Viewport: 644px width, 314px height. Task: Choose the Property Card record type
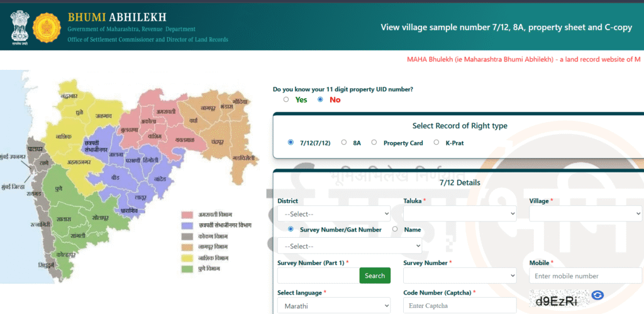tap(374, 143)
